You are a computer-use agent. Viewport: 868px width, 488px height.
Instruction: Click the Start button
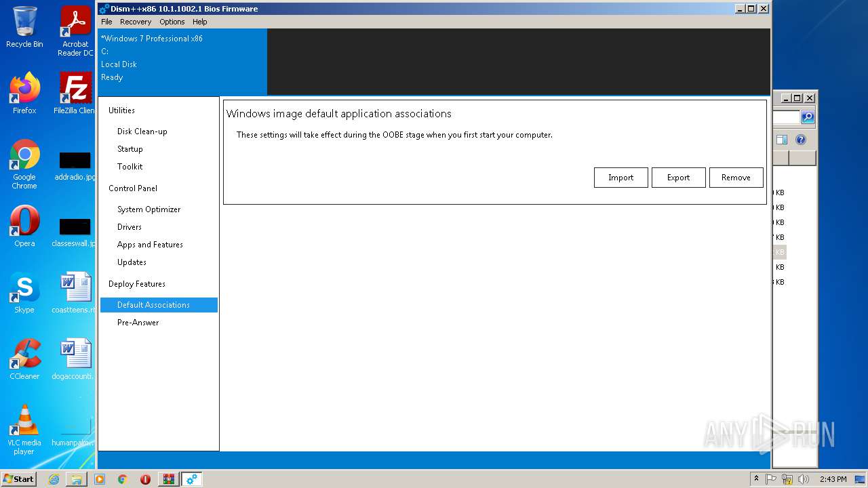[x=18, y=479]
